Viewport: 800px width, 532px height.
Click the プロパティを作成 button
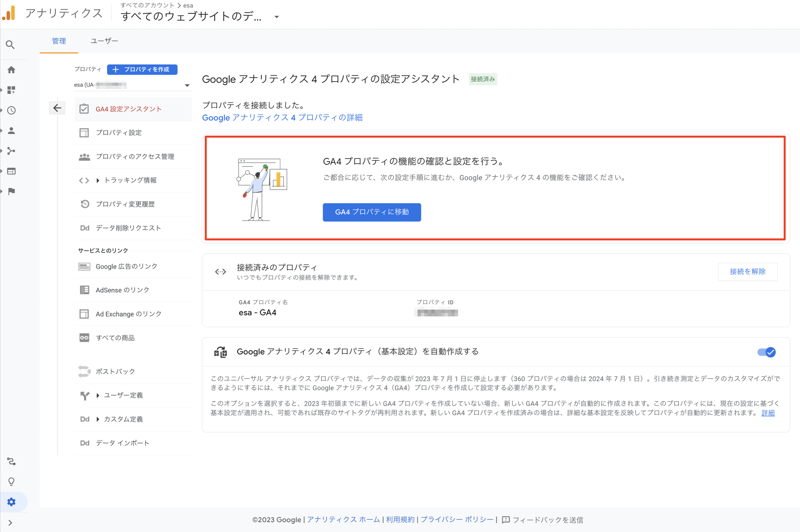(142, 70)
